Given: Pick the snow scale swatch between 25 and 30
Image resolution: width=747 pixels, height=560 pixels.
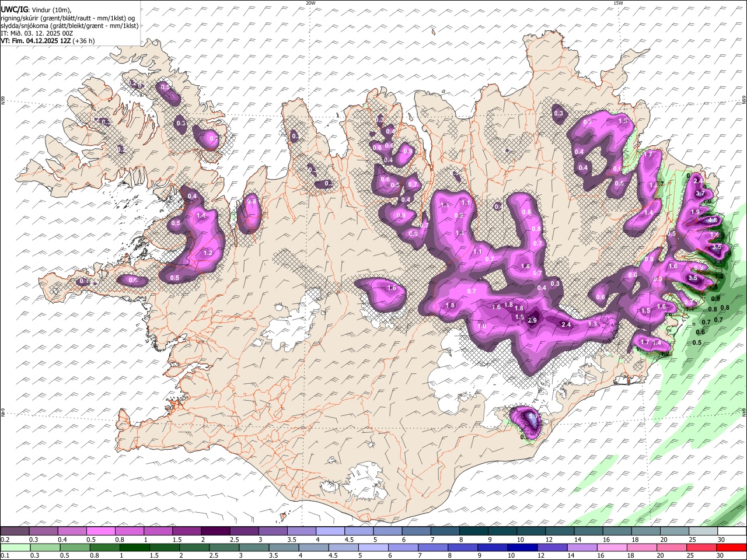Looking at the screenshot, I should point(703,531).
